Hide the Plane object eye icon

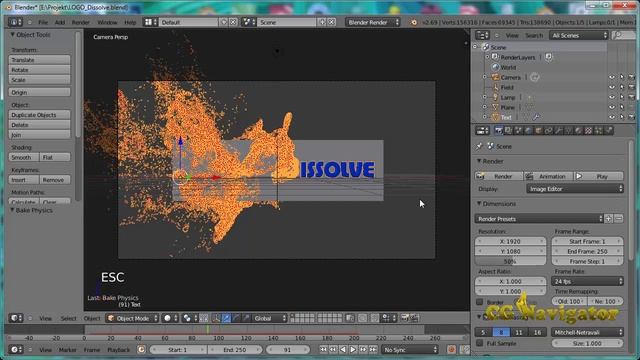611,107
